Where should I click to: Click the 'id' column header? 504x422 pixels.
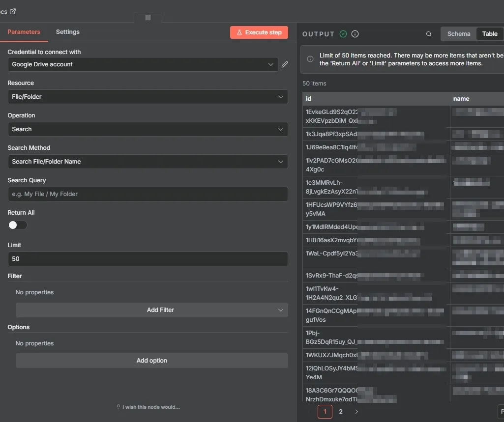376,99
